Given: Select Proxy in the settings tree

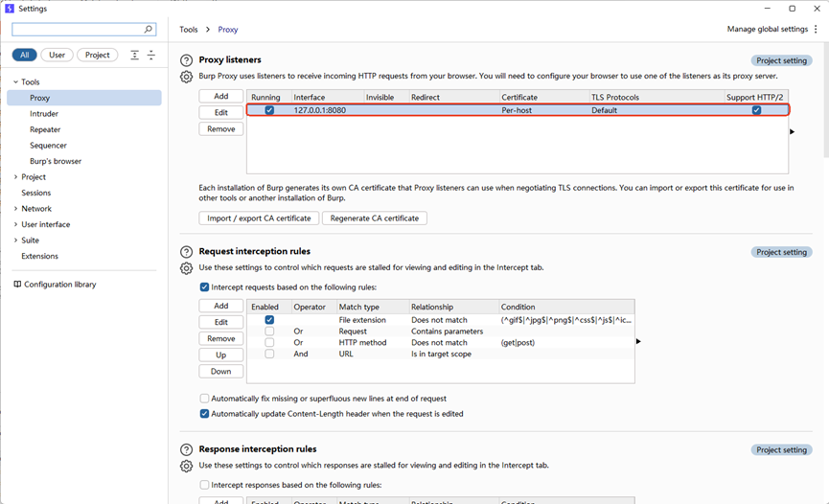Looking at the screenshot, I should [x=84, y=98].
